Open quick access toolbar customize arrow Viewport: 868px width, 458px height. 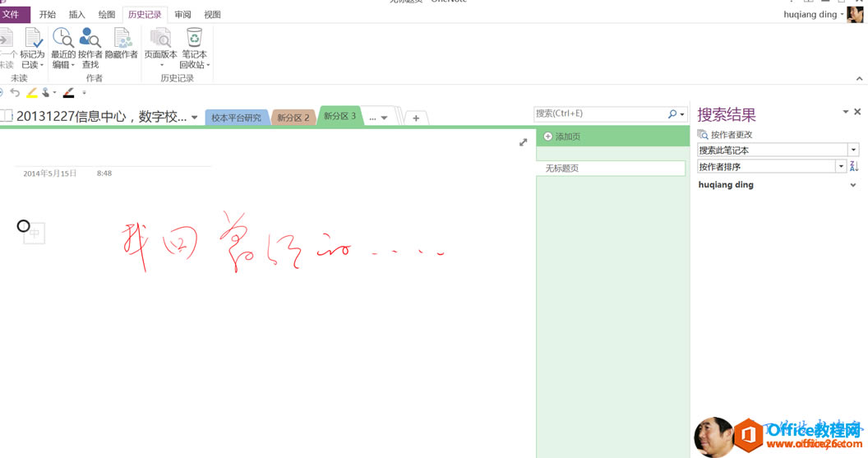point(84,92)
